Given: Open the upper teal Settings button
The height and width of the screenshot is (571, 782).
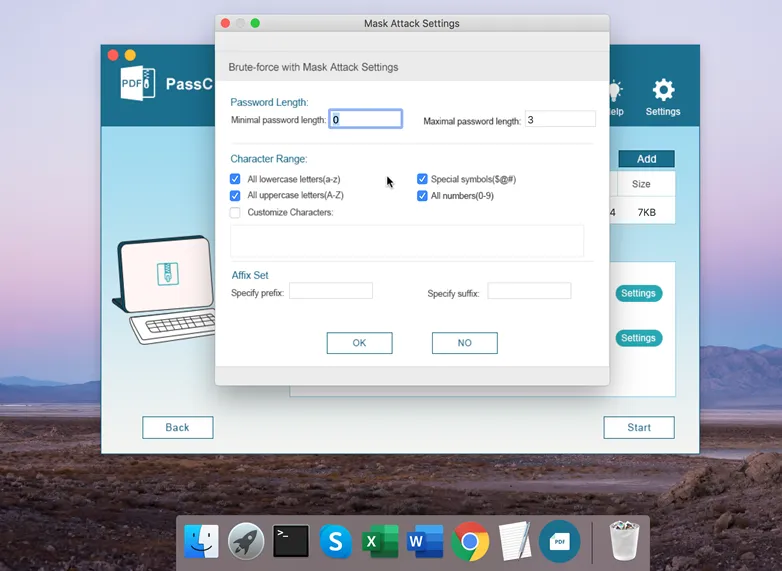Looking at the screenshot, I should tap(638, 293).
